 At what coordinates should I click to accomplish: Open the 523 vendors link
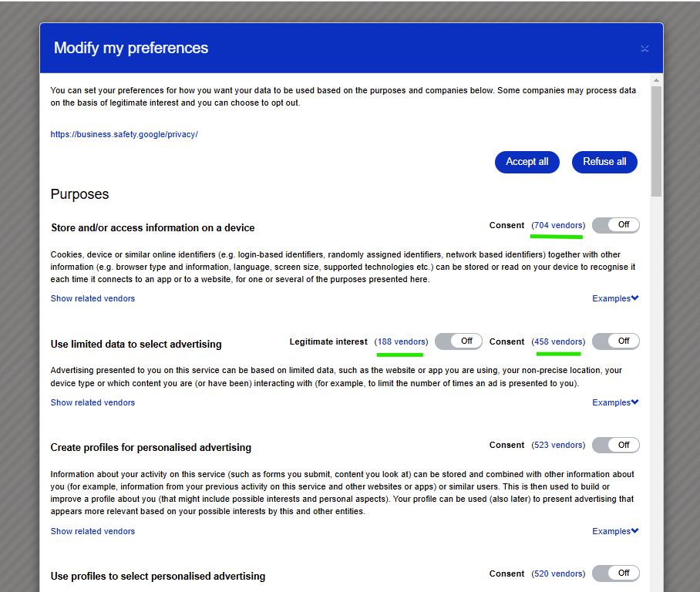tap(558, 445)
